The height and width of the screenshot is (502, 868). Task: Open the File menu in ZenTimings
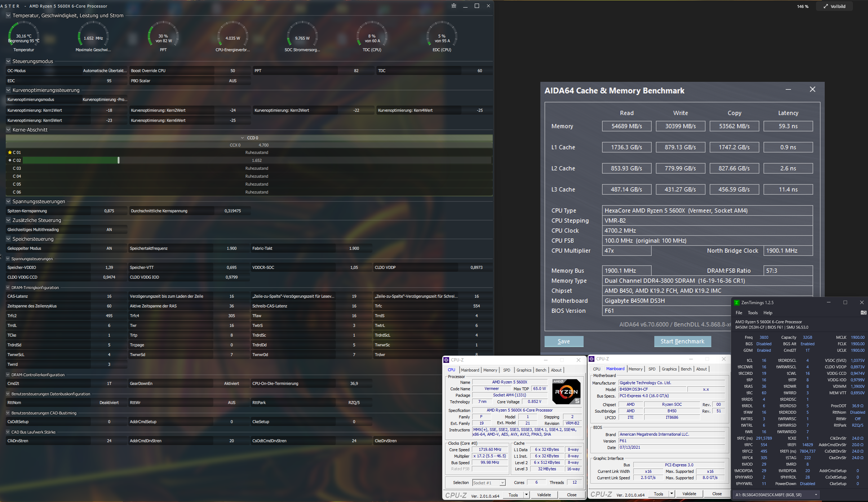[739, 313]
